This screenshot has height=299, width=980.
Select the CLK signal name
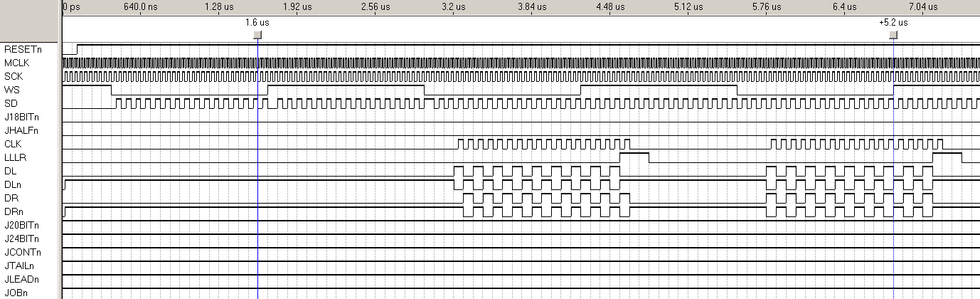13,144
